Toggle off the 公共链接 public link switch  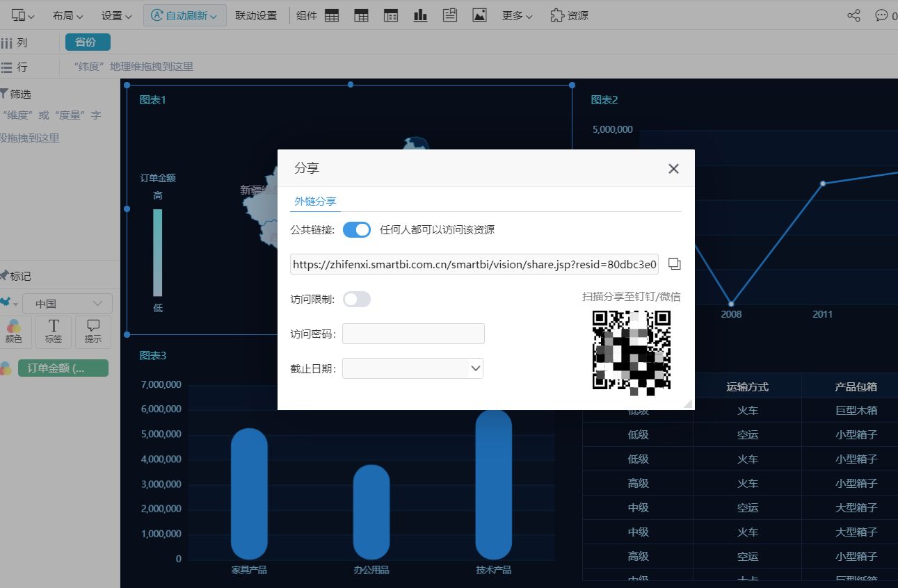[x=357, y=229]
